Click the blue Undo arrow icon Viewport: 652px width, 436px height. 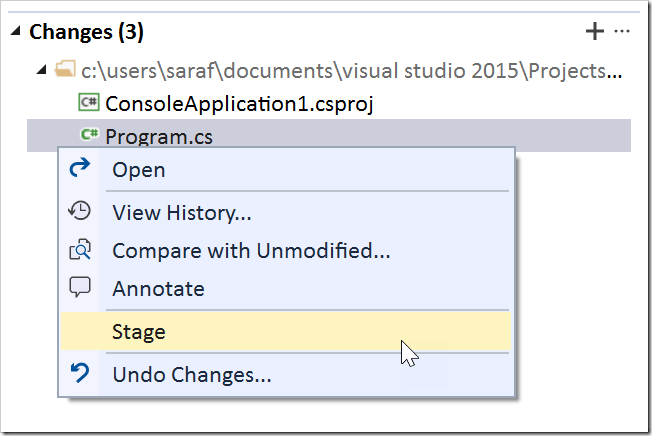[80, 375]
